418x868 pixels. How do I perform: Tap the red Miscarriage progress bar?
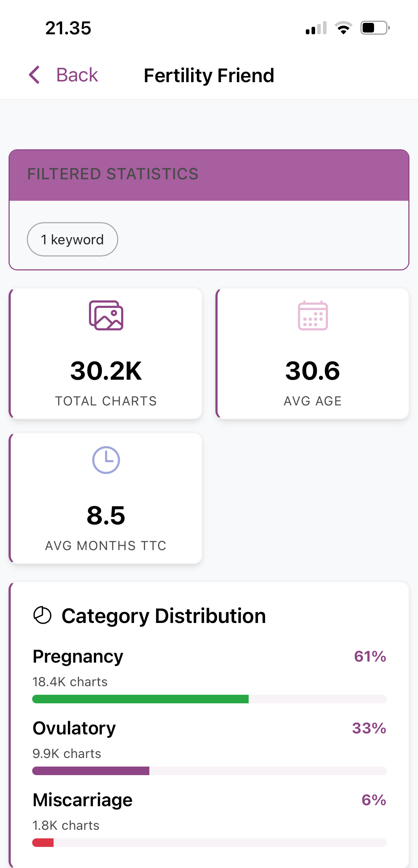tap(43, 843)
